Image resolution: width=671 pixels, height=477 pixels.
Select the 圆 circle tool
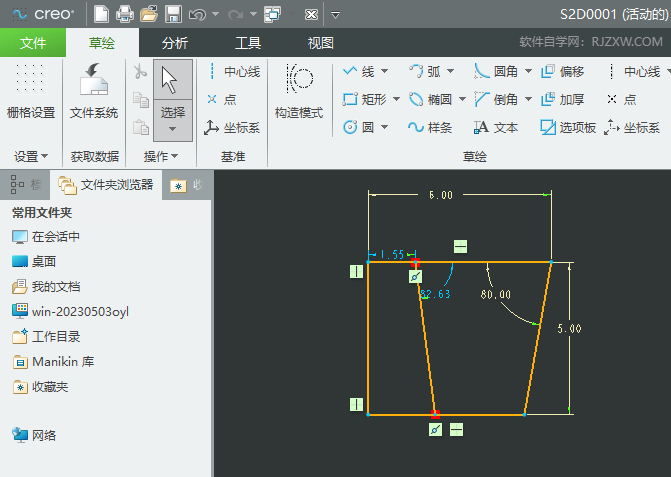(x=359, y=127)
